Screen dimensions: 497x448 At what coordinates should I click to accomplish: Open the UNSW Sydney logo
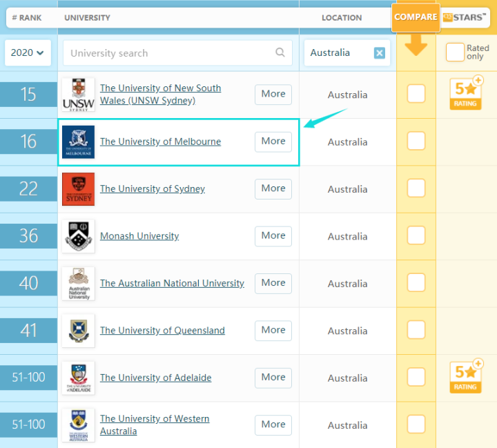(78, 95)
